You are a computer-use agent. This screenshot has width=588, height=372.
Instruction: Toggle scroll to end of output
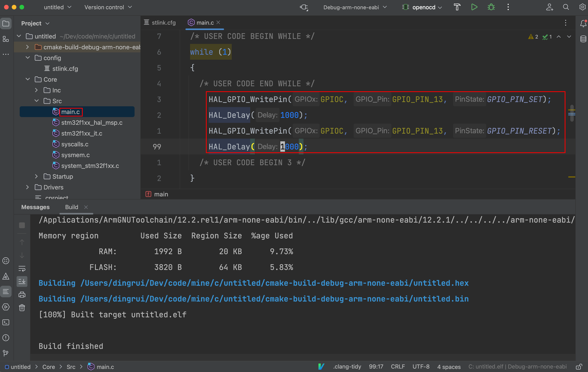tap(22, 282)
